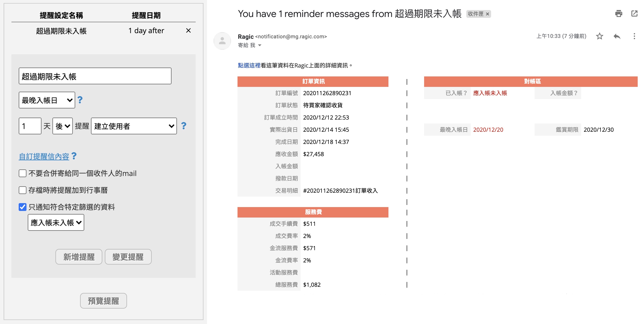This screenshot has width=644, height=324.
Task: Click the days number input showing 1
Action: pyautogui.click(x=30, y=126)
